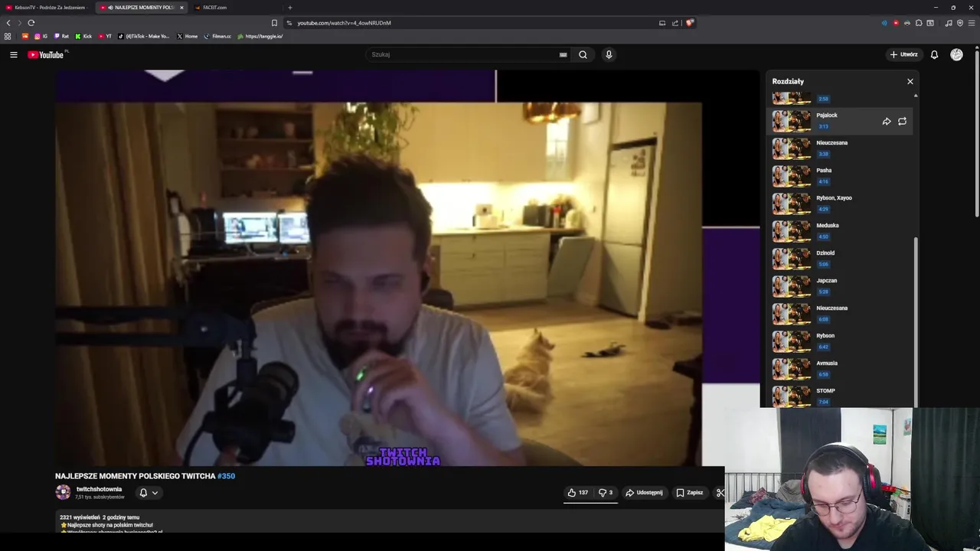Jump to the Avmusia chapter
Screen dimensions: 980x551
841,369
